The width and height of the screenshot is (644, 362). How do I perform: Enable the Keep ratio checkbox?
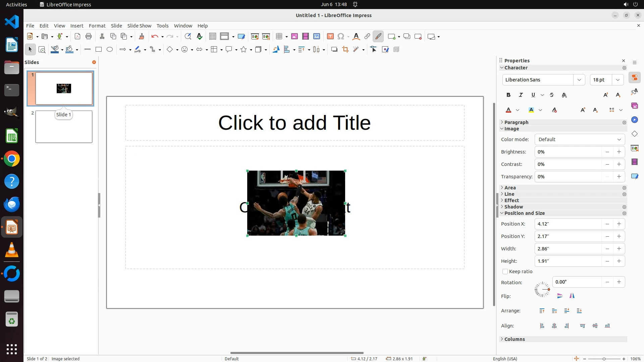click(x=505, y=271)
